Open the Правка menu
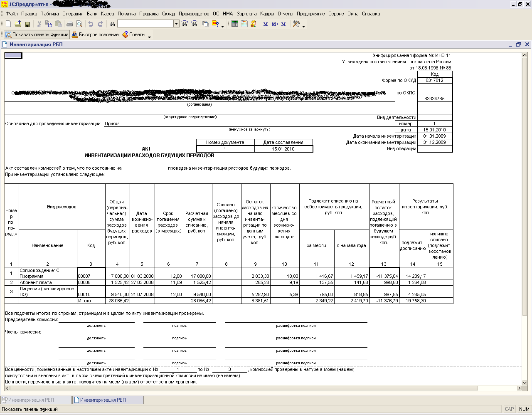The image size is (532, 415). (x=29, y=14)
